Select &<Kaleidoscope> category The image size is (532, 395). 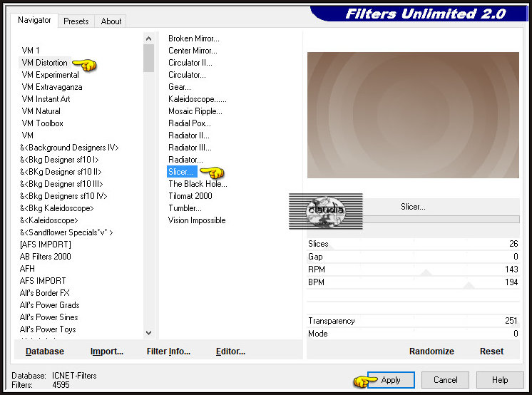[x=49, y=220]
